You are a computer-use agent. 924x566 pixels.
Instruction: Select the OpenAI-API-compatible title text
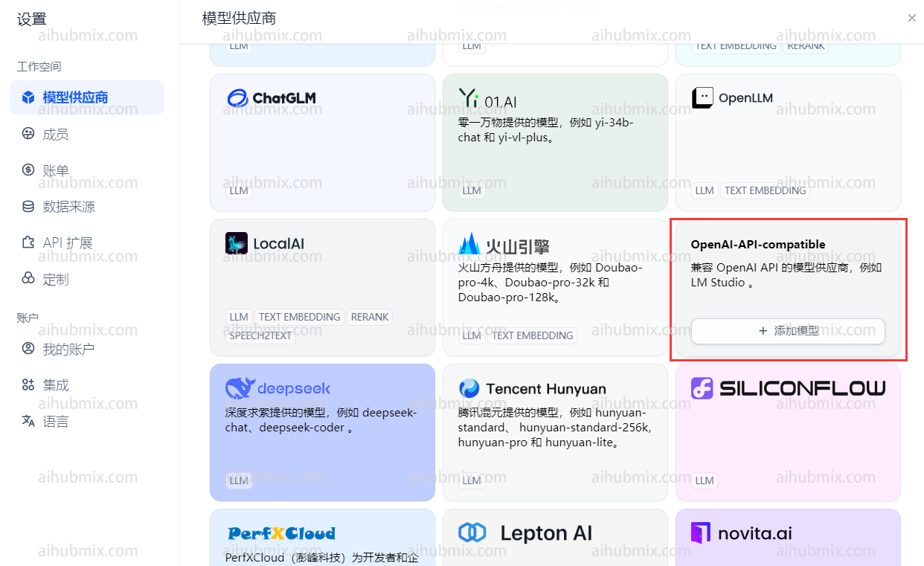[x=758, y=244]
